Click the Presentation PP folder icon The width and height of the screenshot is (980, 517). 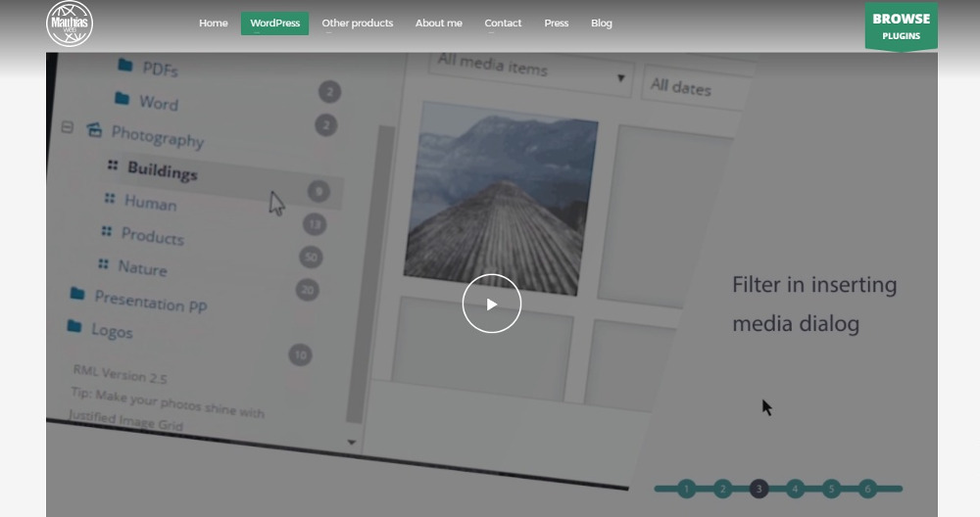[x=77, y=293]
